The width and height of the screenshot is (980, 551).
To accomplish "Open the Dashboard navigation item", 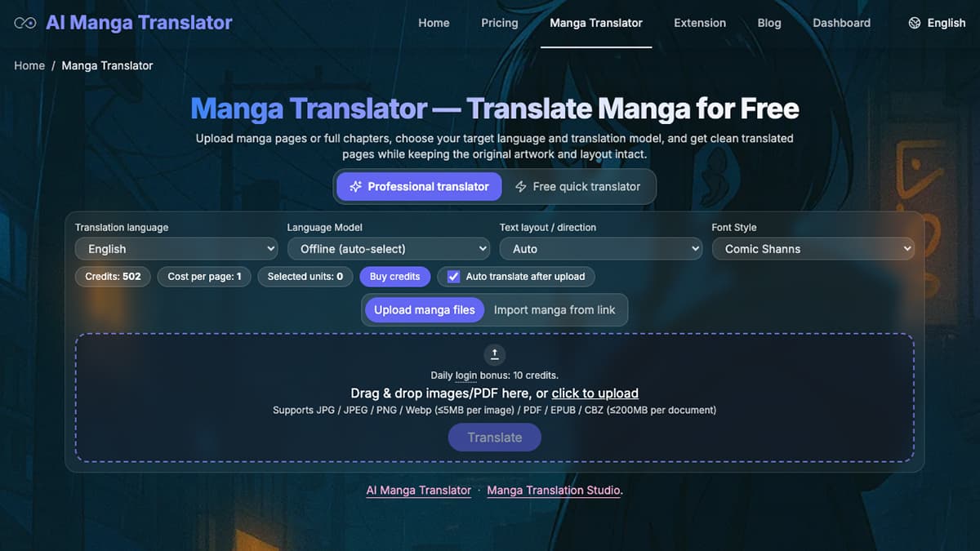I will tap(841, 23).
